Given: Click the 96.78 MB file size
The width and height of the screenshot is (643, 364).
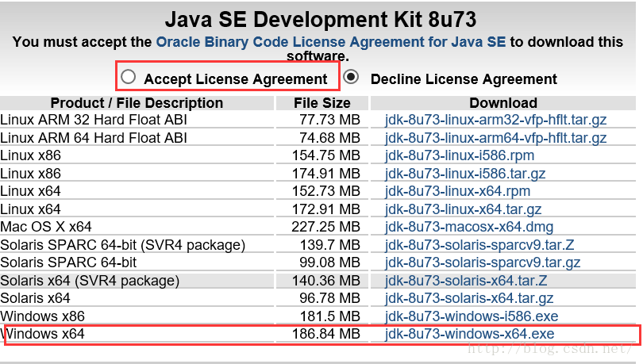Looking at the screenshot, I should pos(329,298).
